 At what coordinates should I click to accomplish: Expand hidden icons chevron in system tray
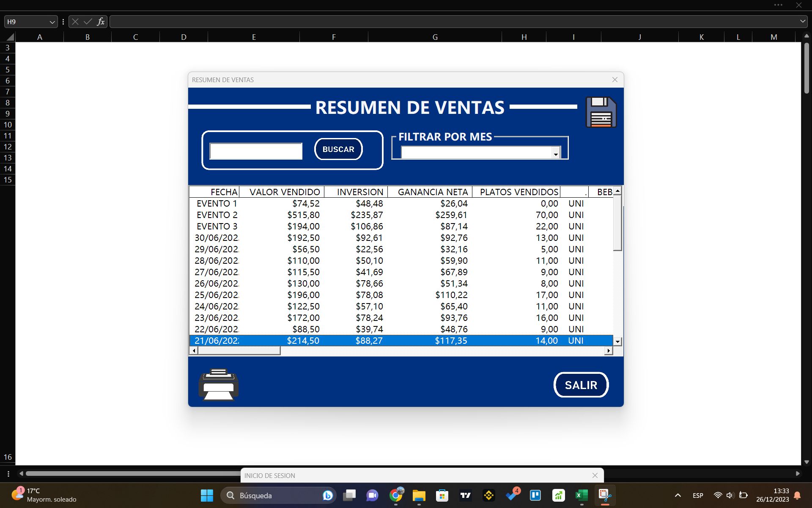click(x=678, y=495)
